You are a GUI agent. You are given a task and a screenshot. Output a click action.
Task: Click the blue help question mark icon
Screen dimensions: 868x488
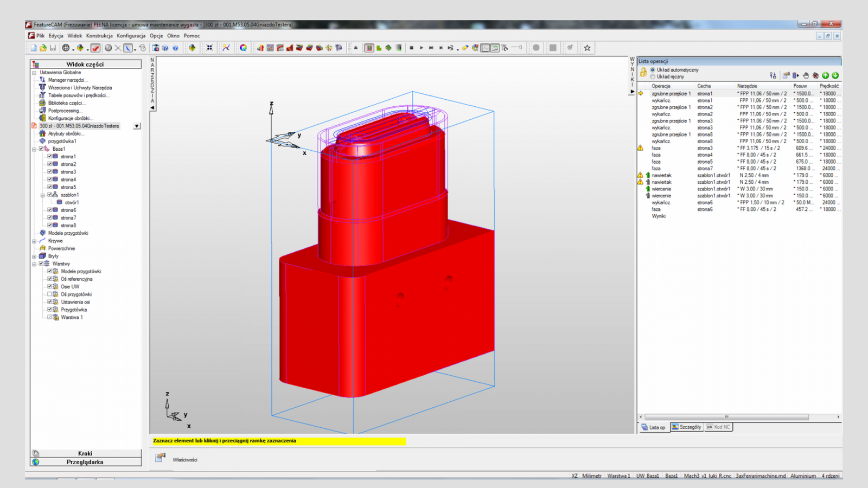[x=175, y=48]
